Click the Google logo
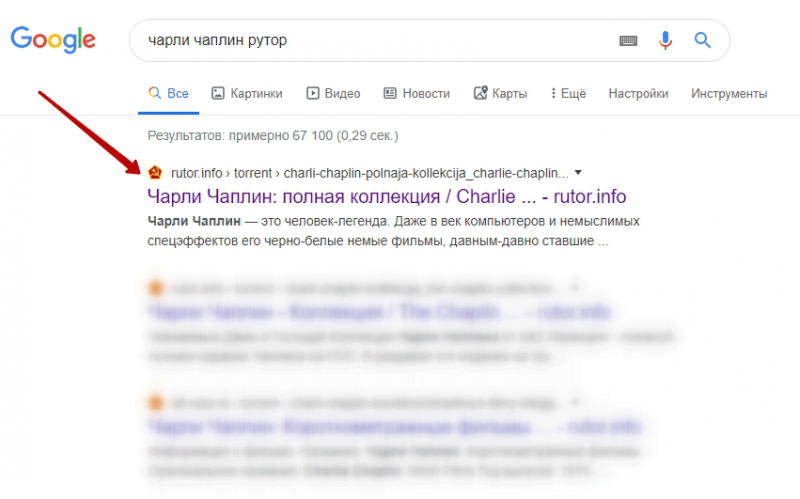800x499 pixels. (53, 39)
